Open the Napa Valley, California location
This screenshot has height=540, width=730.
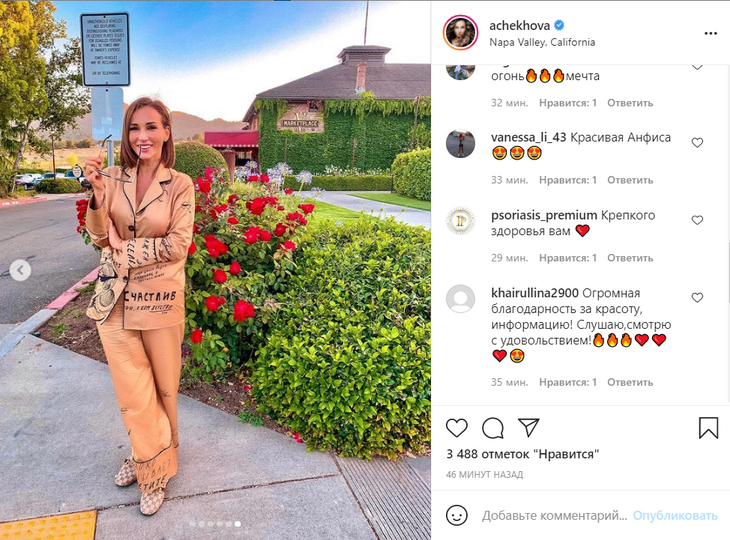tap(542, 42)
